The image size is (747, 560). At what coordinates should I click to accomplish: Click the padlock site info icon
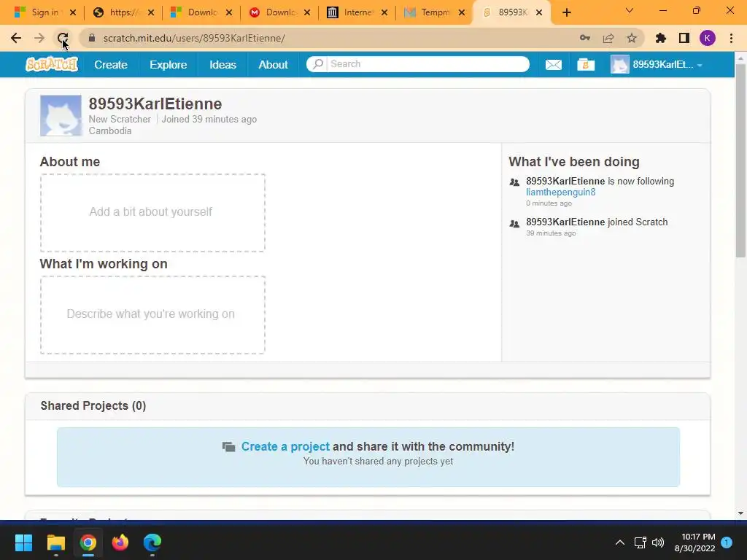[x=92, y=38]
